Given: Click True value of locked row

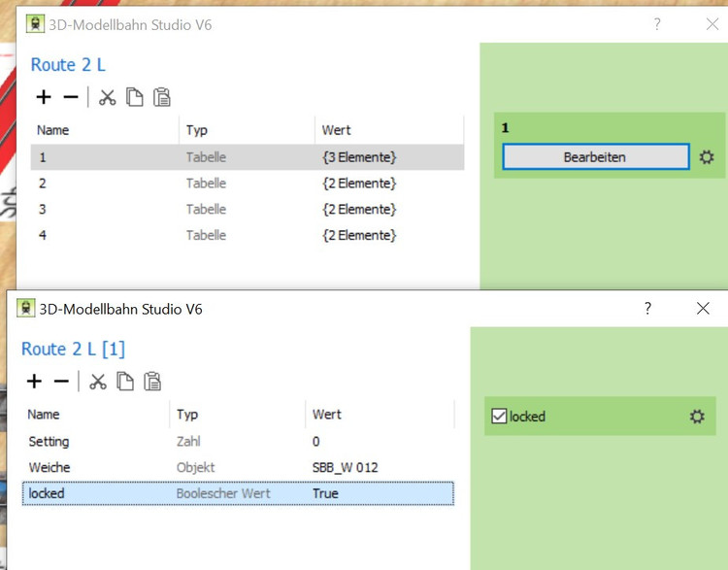Looking at the screenshot, I should point(325,493).
